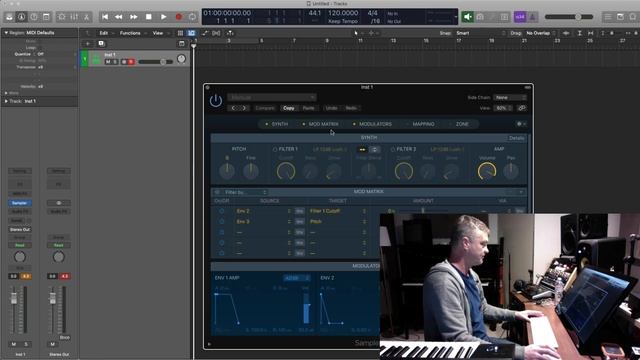This screenshot has height=360, width=640.
Task: Click the Details button in Synth section
Action: coord(516,138)
